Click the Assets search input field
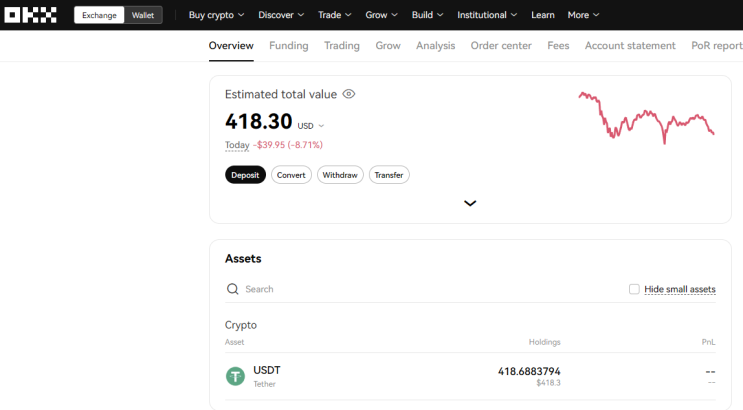 430,289
